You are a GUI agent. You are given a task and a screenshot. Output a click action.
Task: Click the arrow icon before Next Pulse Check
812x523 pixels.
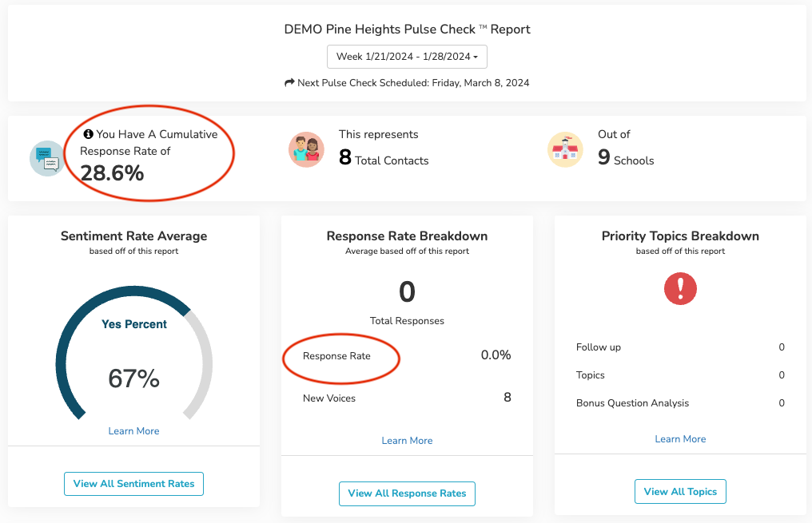(x=289, y=82)
